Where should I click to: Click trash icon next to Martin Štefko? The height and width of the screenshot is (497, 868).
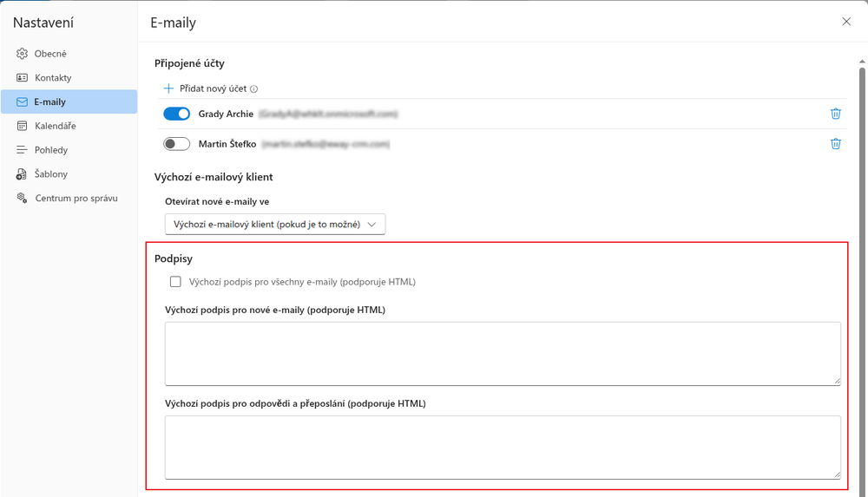pyautogui.click(x=835, y=144)
